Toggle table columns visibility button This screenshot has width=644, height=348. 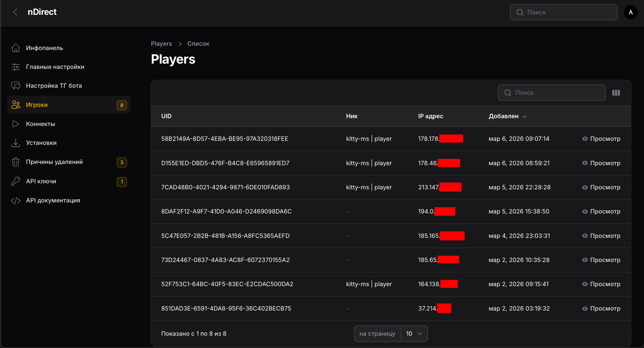click(616, 93)
